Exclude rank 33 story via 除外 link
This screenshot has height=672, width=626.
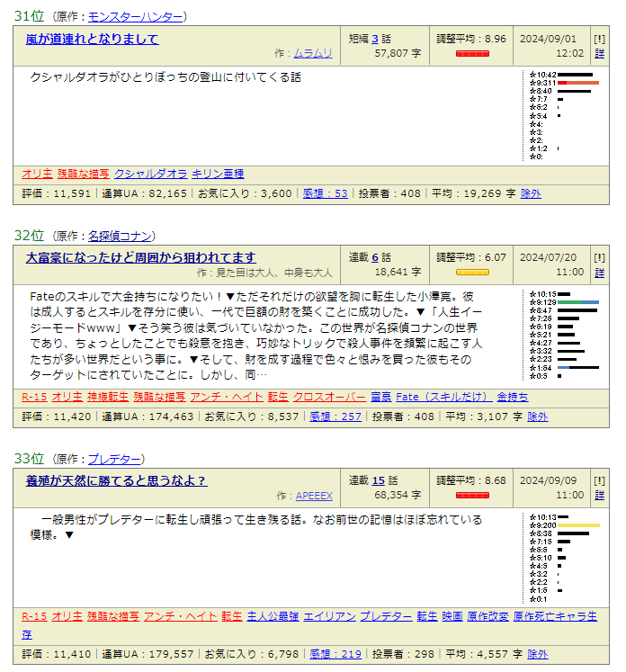pyautogui.click(x=537, y=654)
